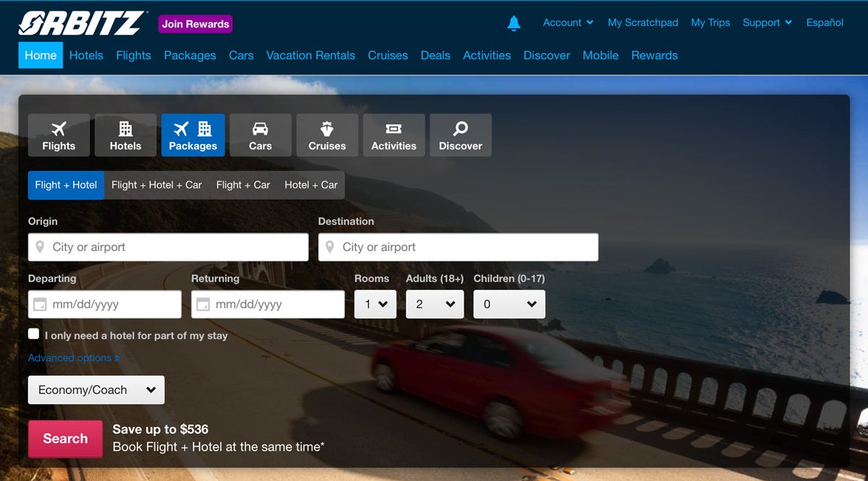Select the Hotel + Car option
Image resolution: width=868 pixels, height=481 pixels.
[x=311, y=185]
